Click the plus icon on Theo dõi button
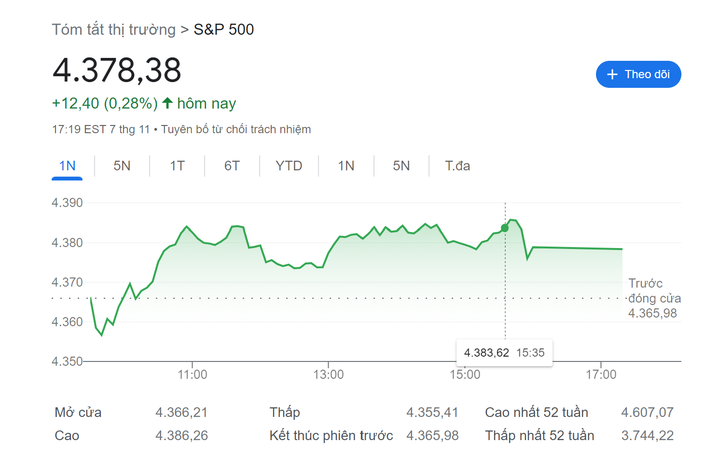This screenshot has height=457, width=720. click(612, 75)
